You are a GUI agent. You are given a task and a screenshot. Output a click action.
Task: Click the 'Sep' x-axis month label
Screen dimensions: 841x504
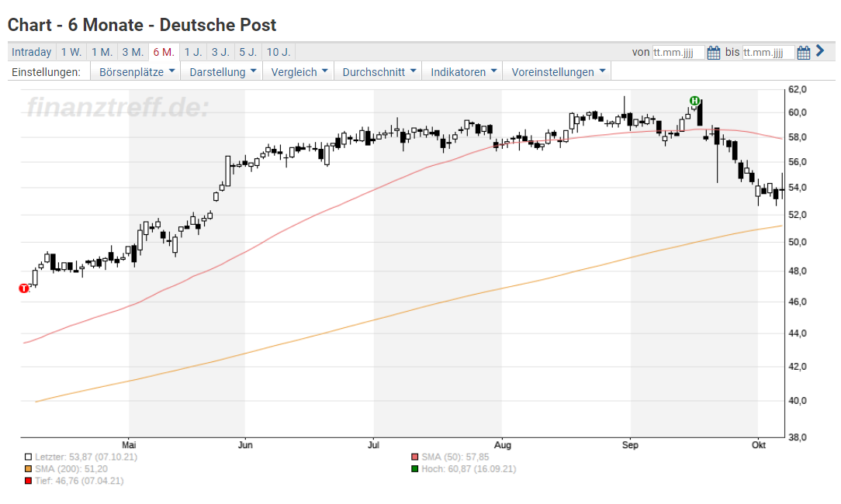pyautogui.click(x=630, y=445)
